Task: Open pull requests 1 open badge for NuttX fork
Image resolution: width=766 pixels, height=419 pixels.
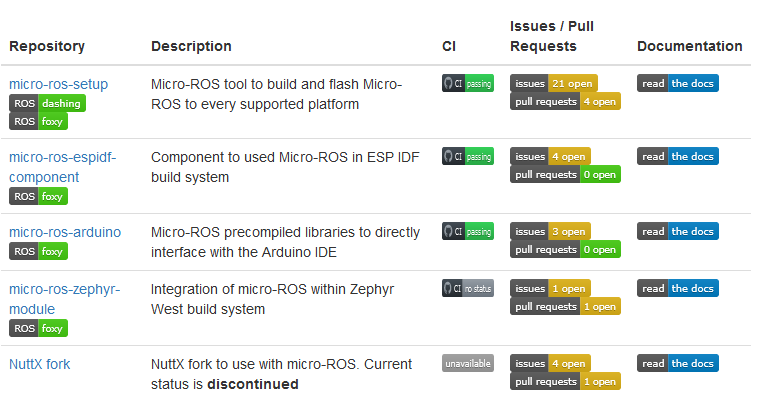Action: click(565, 381)
